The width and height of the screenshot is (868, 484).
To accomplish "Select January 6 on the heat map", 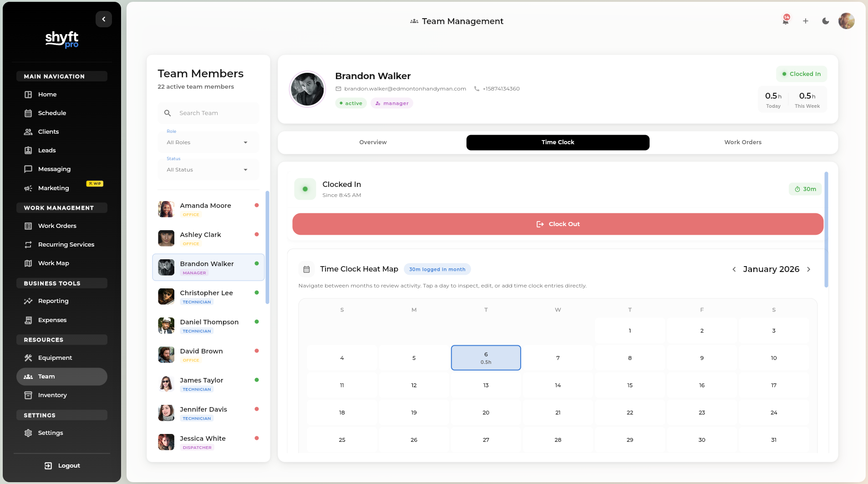I will pyautogui.click(x=485, y=358).
